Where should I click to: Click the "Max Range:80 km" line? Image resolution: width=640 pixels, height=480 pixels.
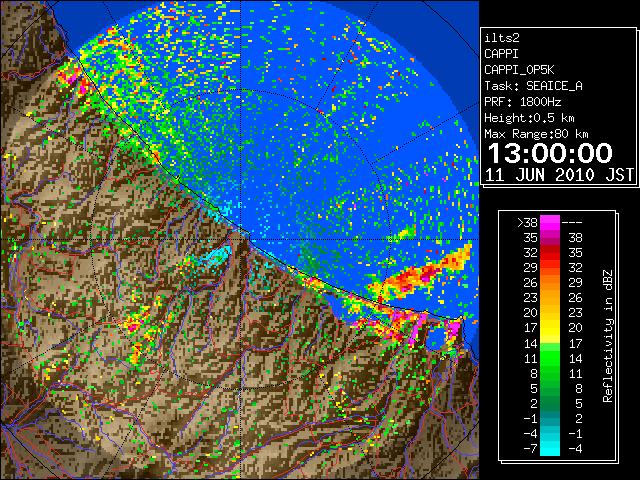(x=536, y=134)
